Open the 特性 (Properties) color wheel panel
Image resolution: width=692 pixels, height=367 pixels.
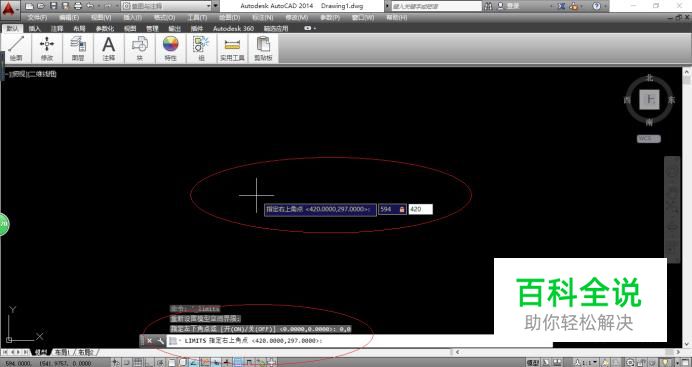pos(170,48)
